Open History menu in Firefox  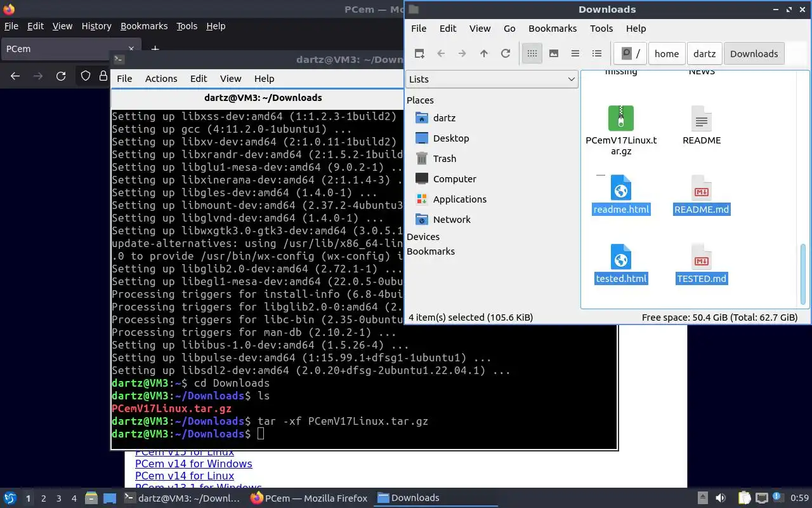pyautogui.click(x=96, y=26)
